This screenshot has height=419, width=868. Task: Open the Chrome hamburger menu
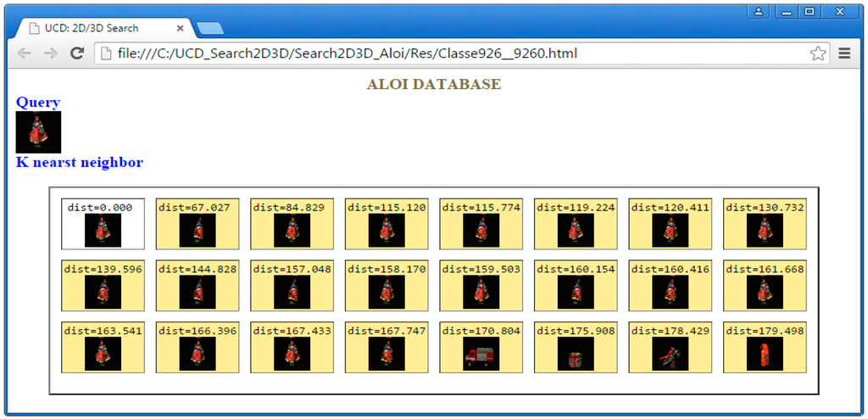point(844,53)
